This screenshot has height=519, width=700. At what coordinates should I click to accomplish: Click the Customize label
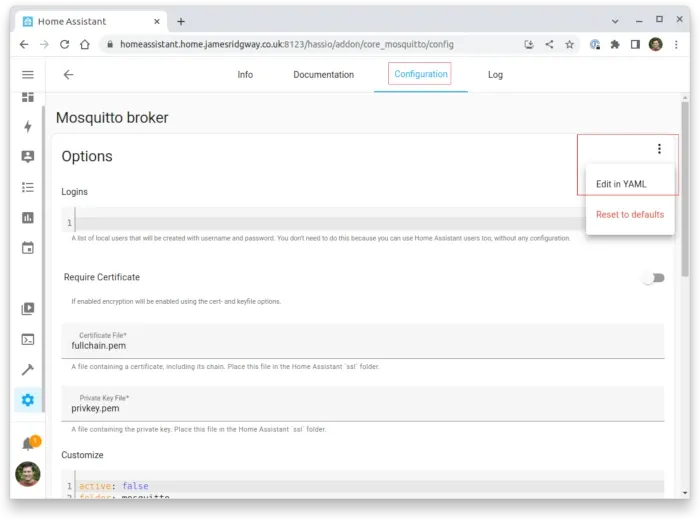82,455
